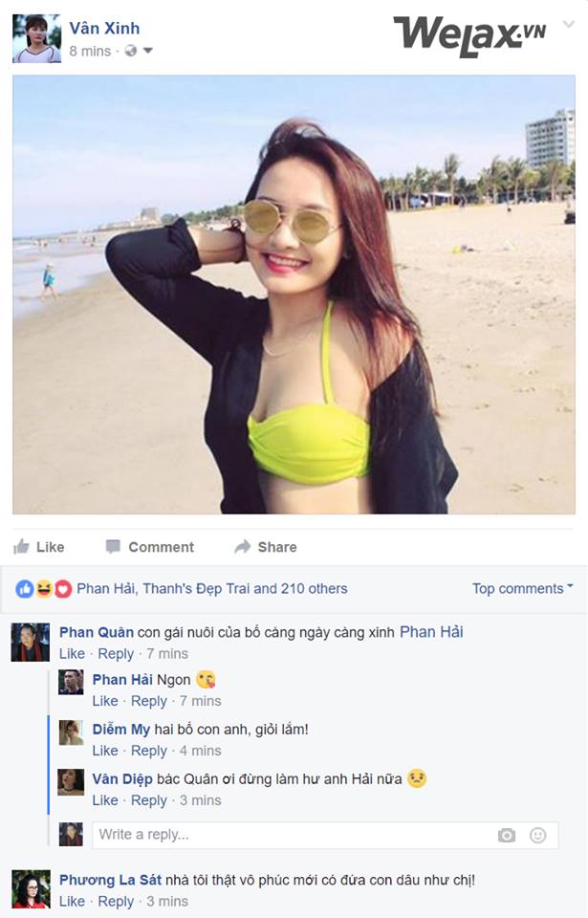Open the emoji picker in the reply box
Image resolution: width=588 pixels, height=918 pixels.
point(538,835)
